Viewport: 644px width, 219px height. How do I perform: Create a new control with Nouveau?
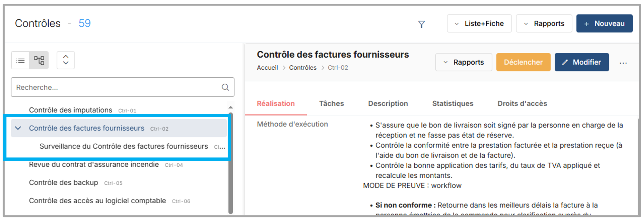[604, 24]
